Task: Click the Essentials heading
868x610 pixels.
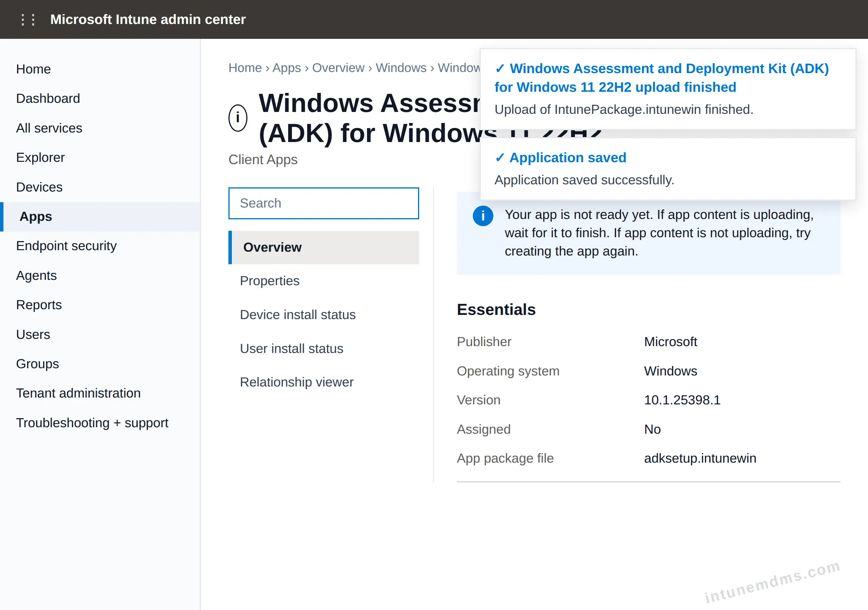Action: [x=496, y=310]
